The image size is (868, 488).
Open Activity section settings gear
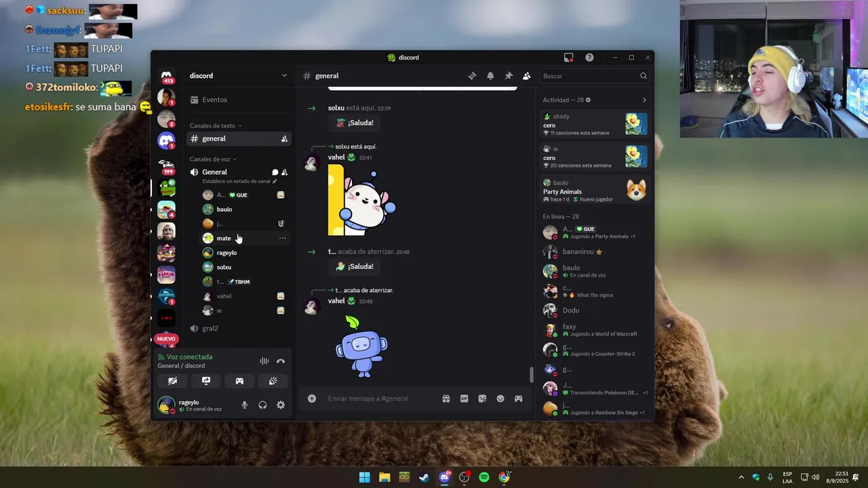588,100
